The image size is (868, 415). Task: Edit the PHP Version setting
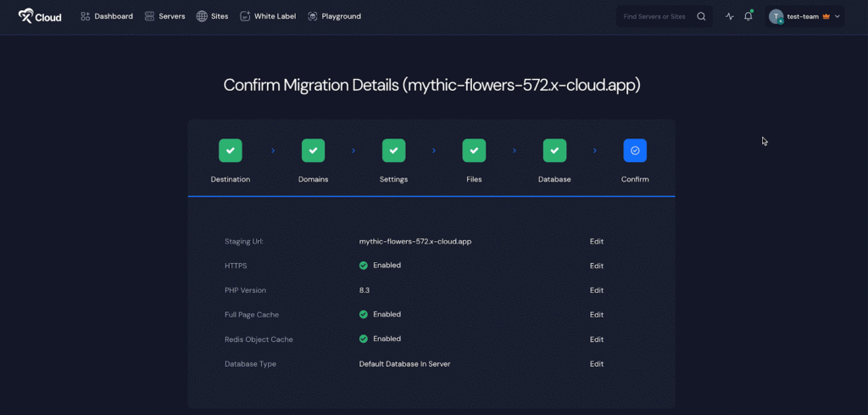[597, 290]
